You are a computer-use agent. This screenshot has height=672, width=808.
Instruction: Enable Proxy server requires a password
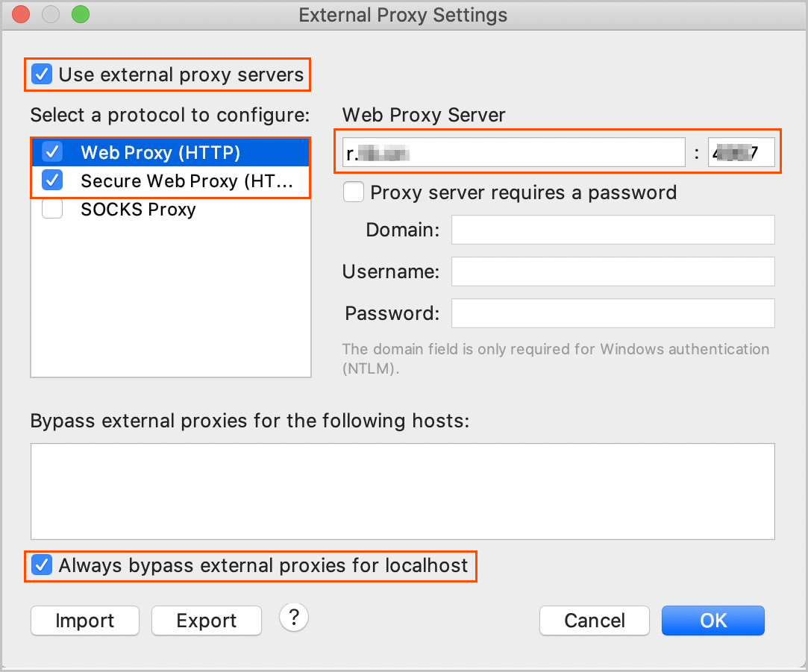pos(354,192)
